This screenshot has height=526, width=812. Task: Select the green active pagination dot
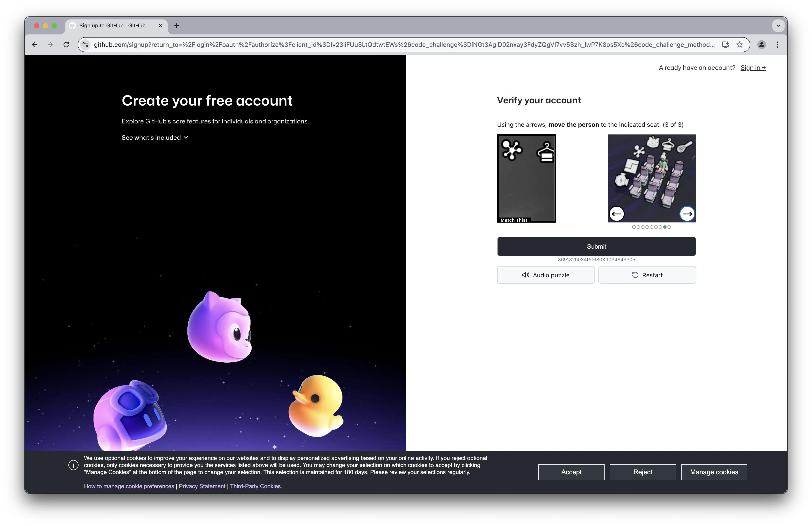click(x=665, y=227)
